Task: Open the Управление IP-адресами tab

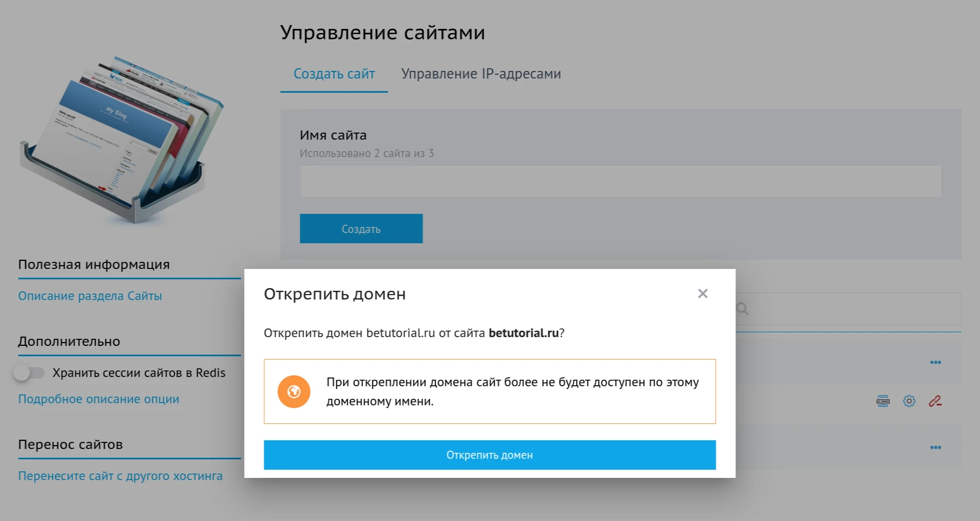Action: [x=482, y=73]
